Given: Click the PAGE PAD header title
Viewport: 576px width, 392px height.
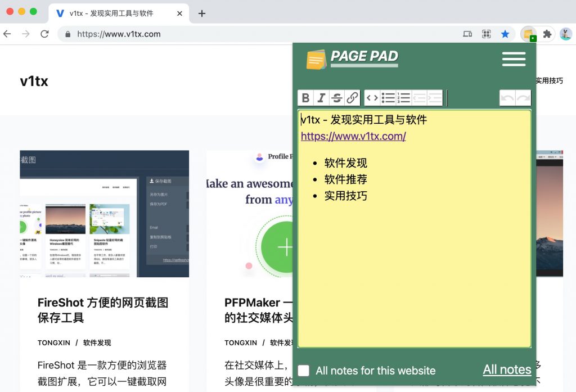Looking at the screenshot, I should click(x=364, y=56).
